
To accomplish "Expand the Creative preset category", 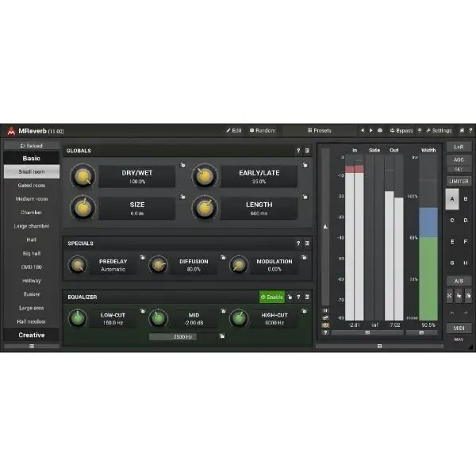I will 32,335.
